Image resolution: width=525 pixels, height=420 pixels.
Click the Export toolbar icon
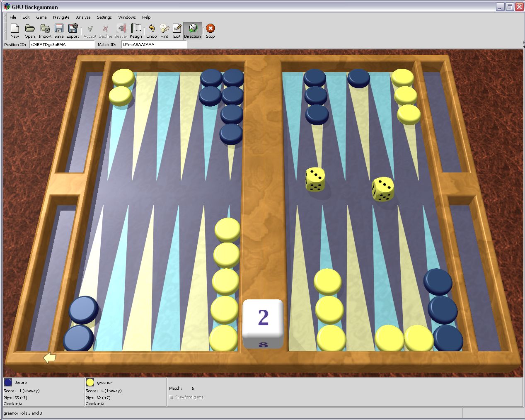(x=73, y=31)
